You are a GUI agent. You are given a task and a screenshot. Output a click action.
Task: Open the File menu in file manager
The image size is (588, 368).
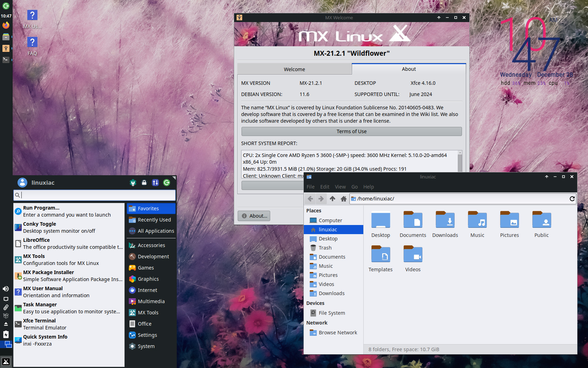point(310,187)
